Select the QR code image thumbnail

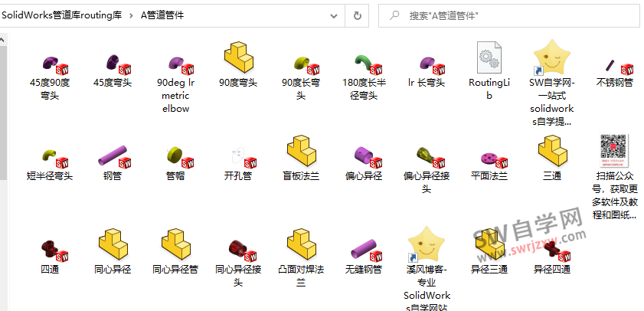click(614, 150)
